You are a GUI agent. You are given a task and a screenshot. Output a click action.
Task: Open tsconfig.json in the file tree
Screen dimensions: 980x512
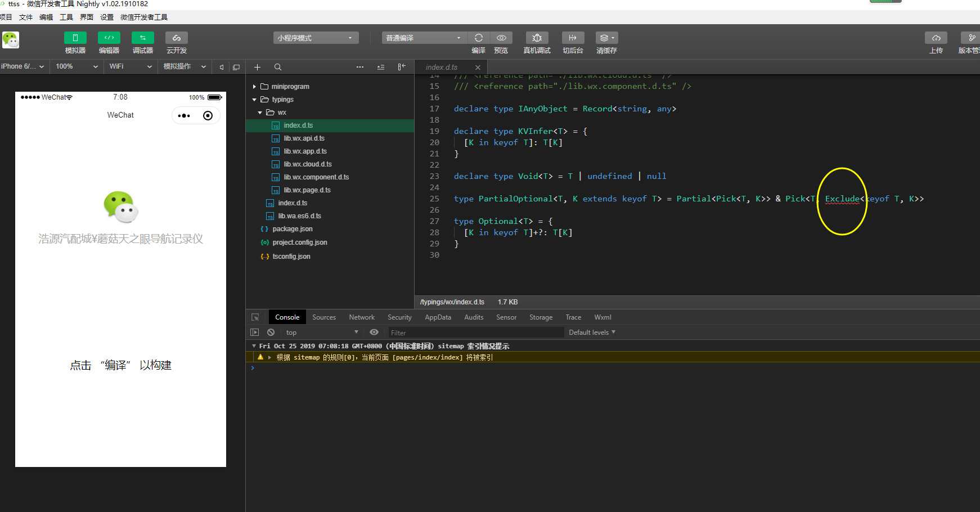[291, 257]
